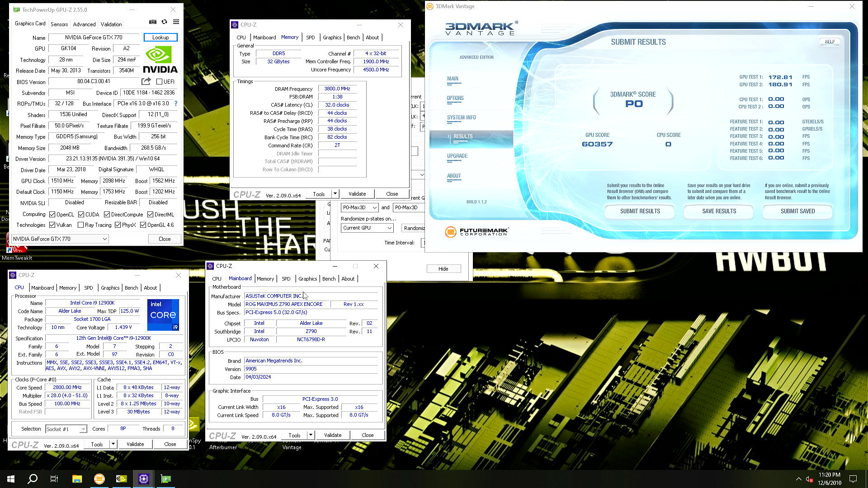Click the Futuremark orange logo in 3DMark Vantage

(x=450, y=232)
